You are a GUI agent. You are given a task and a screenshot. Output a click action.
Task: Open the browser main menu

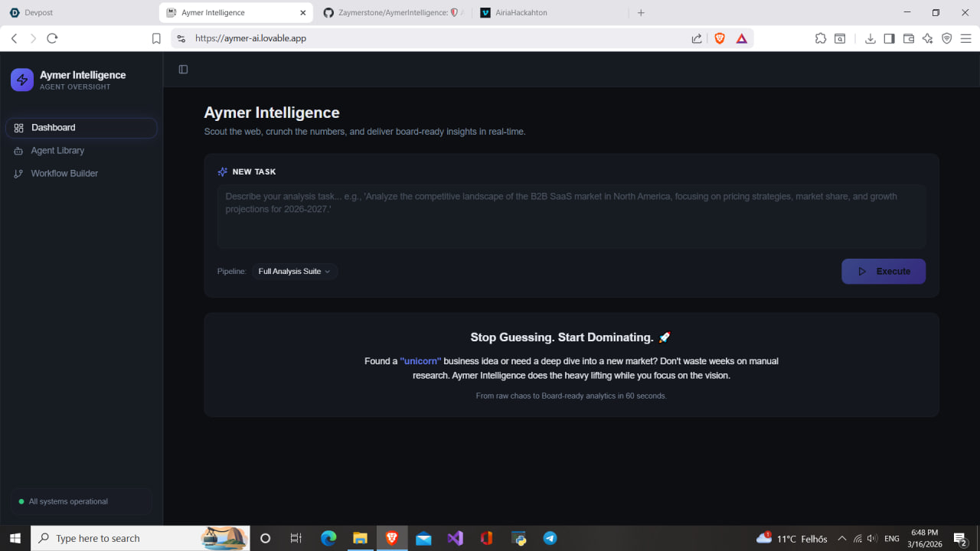pos(966,38)
